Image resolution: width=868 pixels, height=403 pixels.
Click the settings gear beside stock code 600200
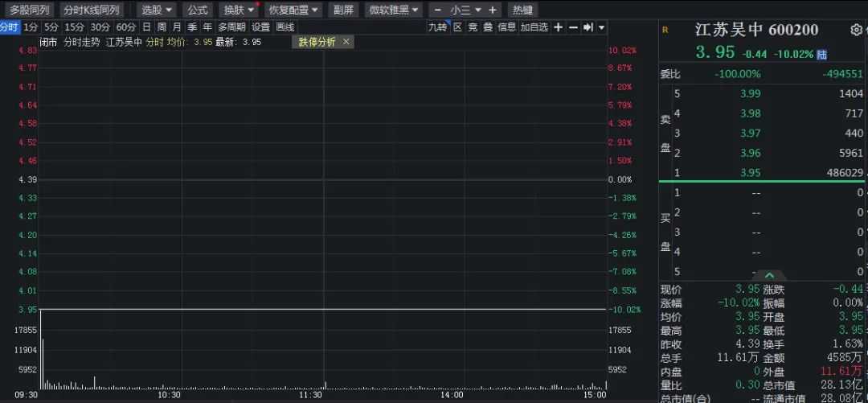[855, 30]
